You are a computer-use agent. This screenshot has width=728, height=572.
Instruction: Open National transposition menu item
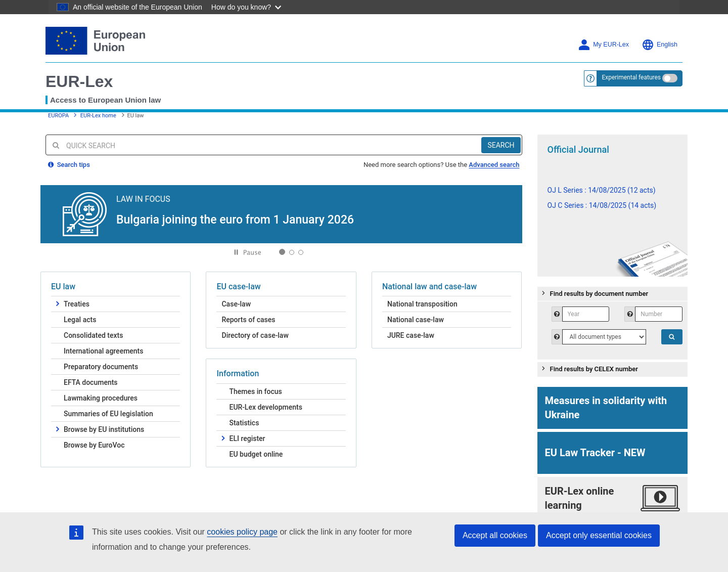(x=422, y=304)
